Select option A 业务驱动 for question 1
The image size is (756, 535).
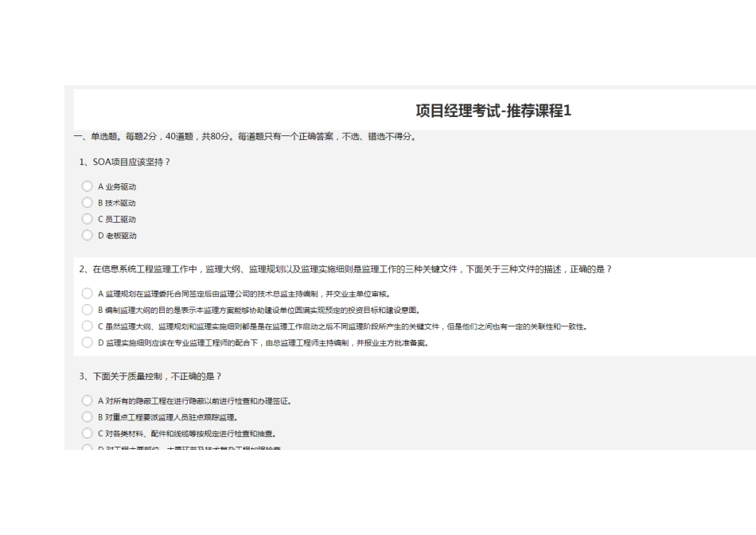coord(88,186)
